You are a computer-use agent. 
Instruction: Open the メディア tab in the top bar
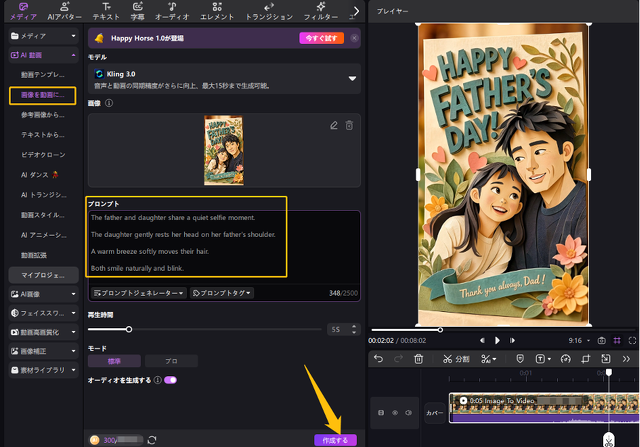(23, 11)
